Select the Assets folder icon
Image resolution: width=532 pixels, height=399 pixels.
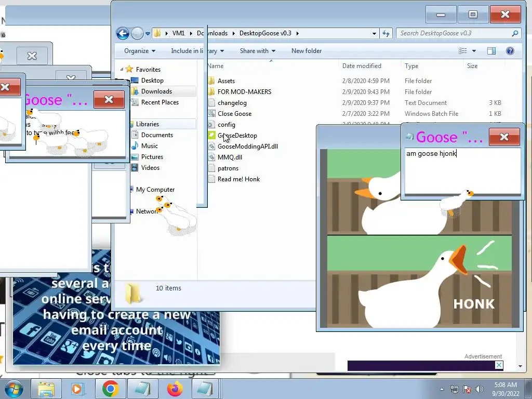[x=211, y=81]
